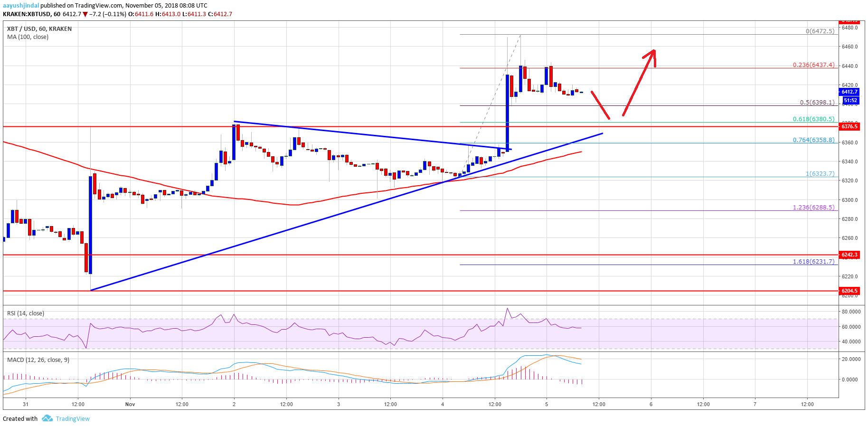Click the open price value O:6411.6
This screenshot has width=868, height=427.
click(x=142, y=14)
